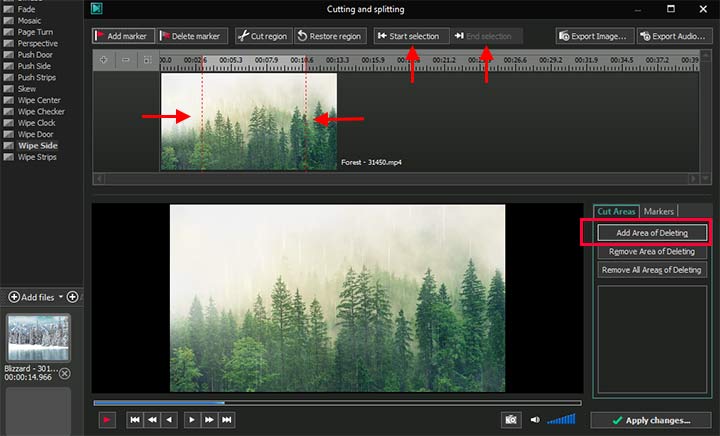Viewport: 720px width, 436px height.
Task: Adjust the volume level bars
Action: (x=561, y=419)
